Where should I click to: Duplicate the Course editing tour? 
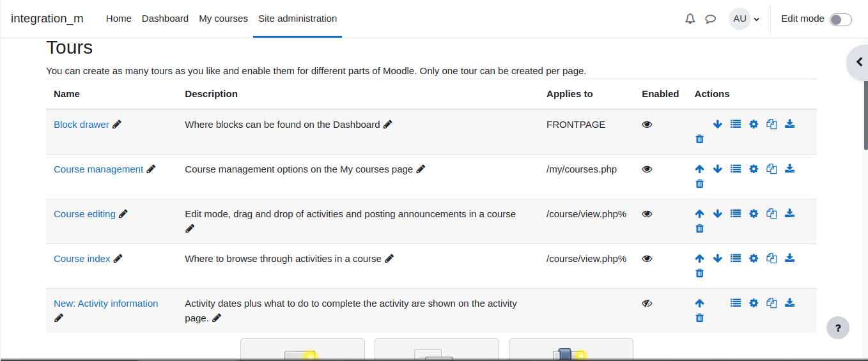[x=771, y=213]
